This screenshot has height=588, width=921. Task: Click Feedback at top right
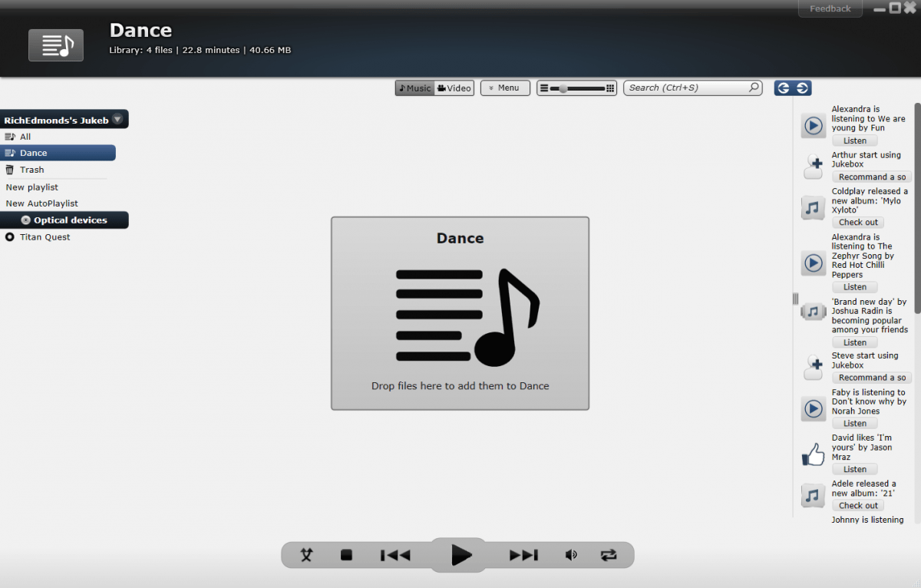(x=830, y=8)
